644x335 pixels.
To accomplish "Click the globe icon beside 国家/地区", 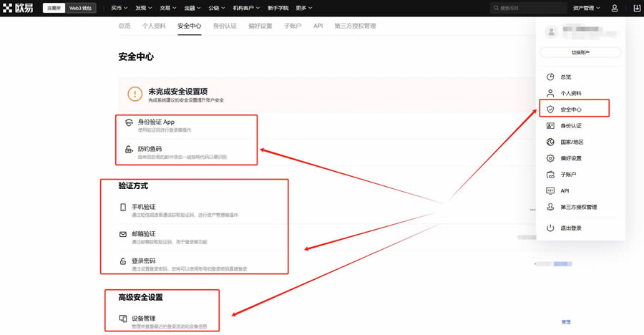I will [x=550, y=142].
